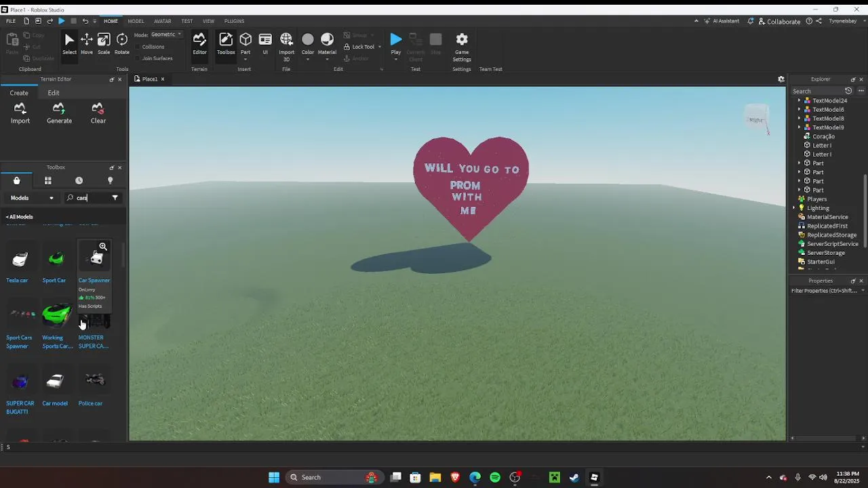This screenshot has height=488, width=868.
Task: Open Toolbox Inventory grid tab
Action: pyautogui.click(x=48, y=180)
